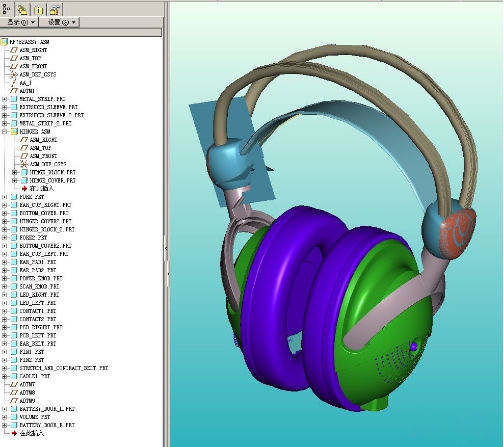The width and height of the screenshot is (504, 447).
Task: Select ASM_DEF_CSYS icon under HINGES.ASM
Action: (24, 164)
